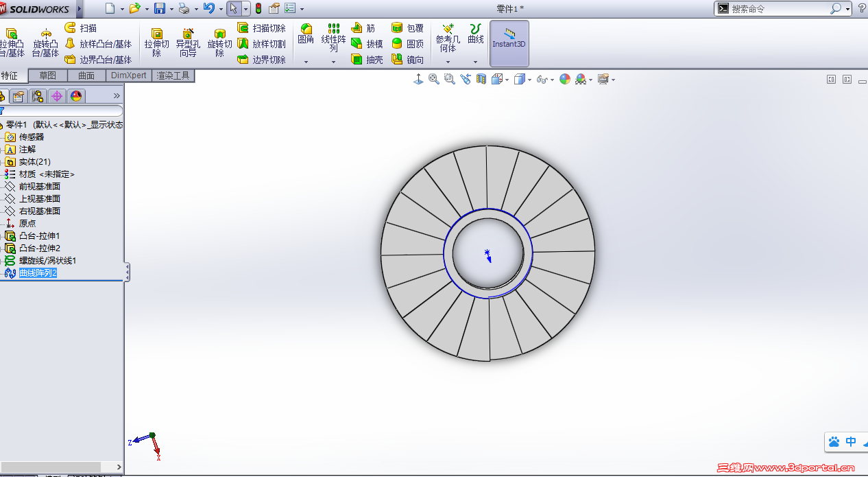The width and height of the screenshot is (868, 477).
Task: Select the 拔模 draft tool
Action: (367, 44)
